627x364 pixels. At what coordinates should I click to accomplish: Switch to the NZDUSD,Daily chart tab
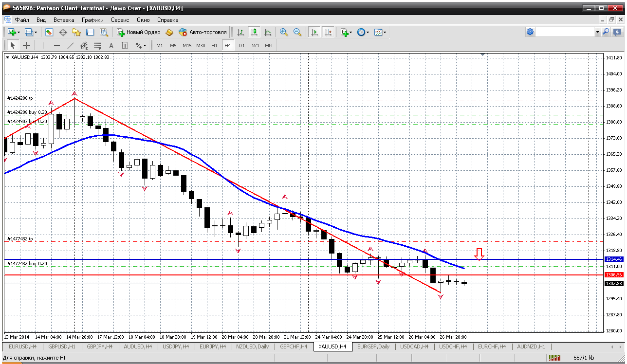tap(252, 346)
